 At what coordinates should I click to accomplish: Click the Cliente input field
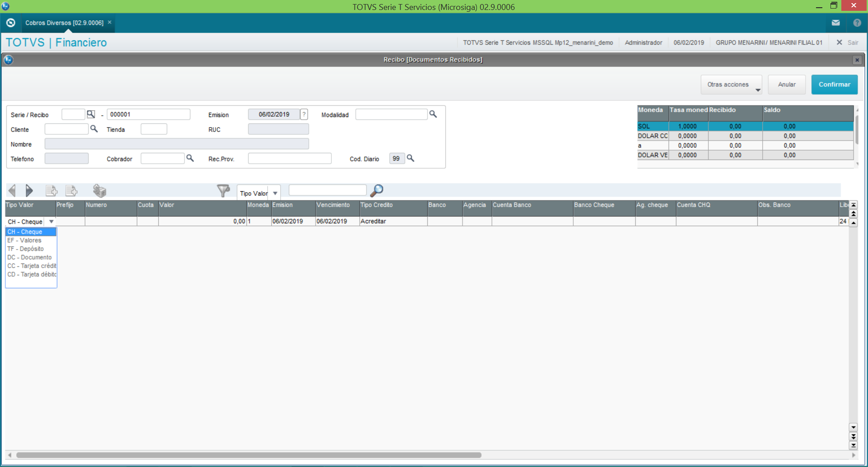66,129
